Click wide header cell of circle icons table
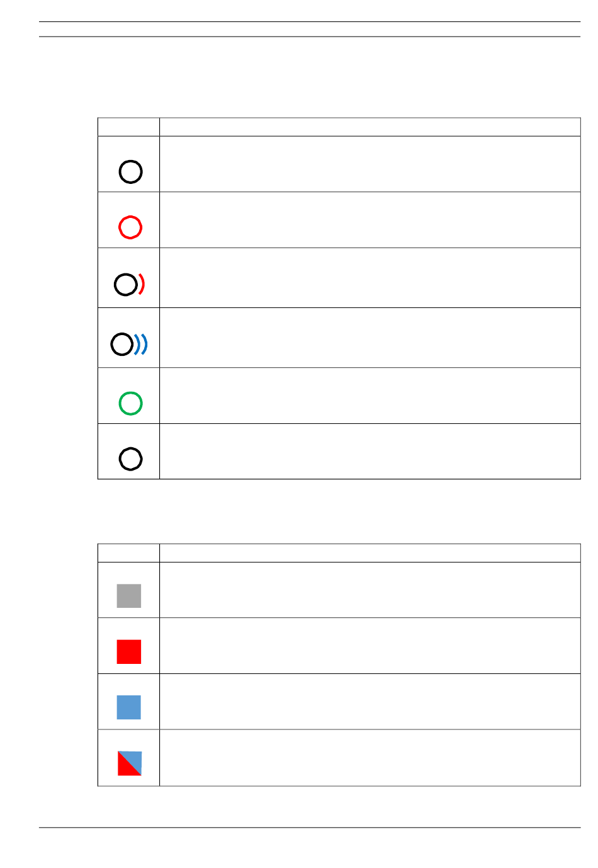598x868 pixels. [370, 127]
